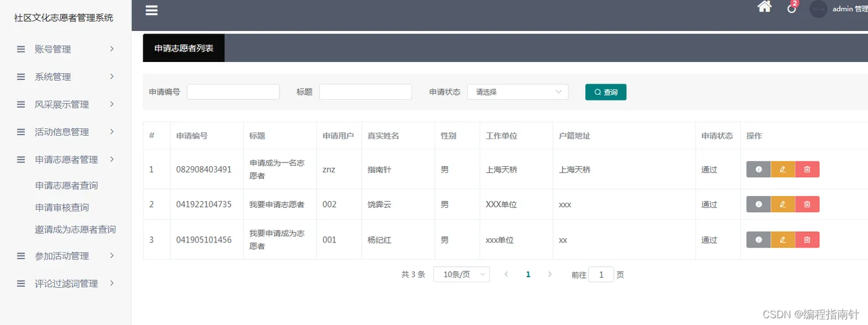Click the 查询 search button
The width and height of the screenshot is (868, 325).
[x=606, y=92]
